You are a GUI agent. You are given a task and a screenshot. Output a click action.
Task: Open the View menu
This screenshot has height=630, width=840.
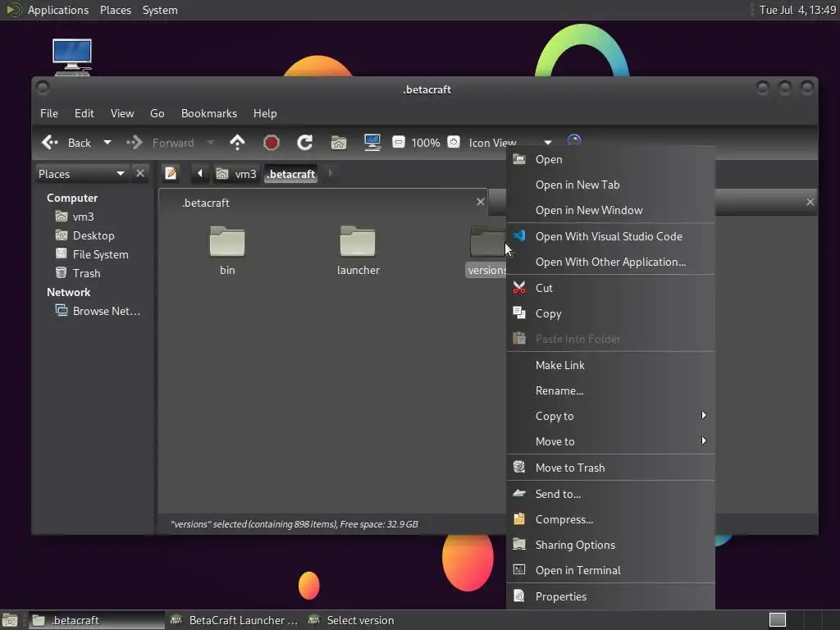[122, 113]
